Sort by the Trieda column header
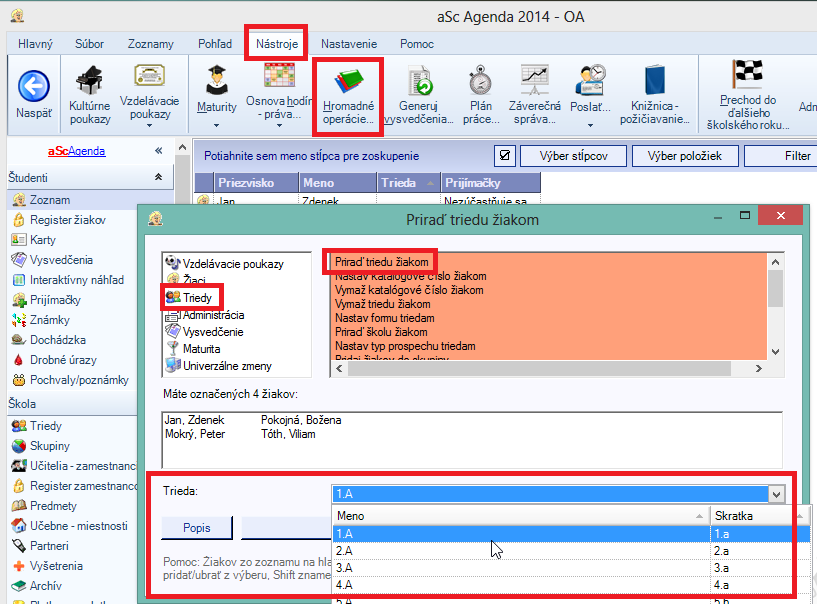This screenshot has width=819, height=609. [x=408, y=183]
